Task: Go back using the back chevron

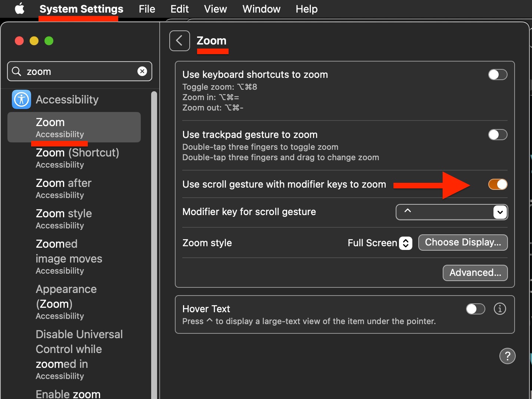Action: click(x=180, y=41)
